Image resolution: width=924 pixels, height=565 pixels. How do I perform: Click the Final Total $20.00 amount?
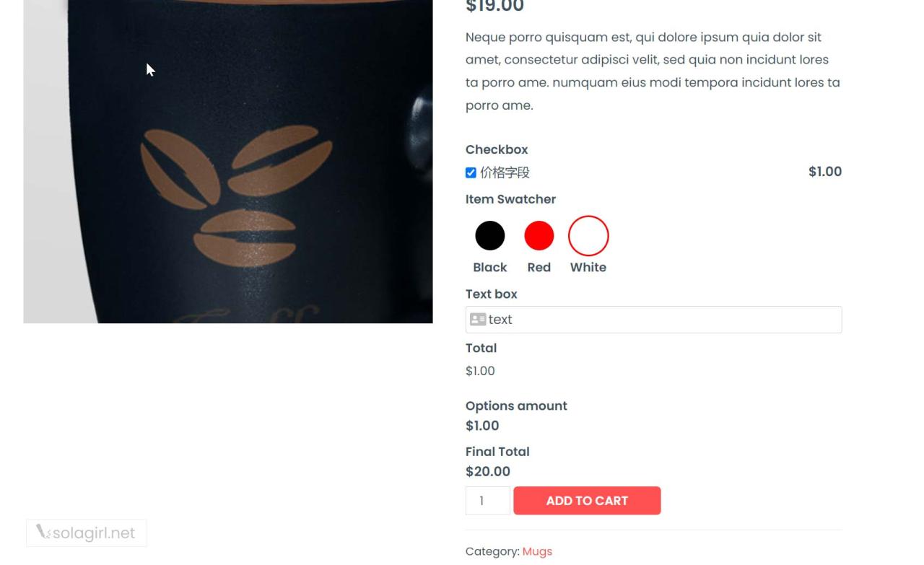[488, 471]
